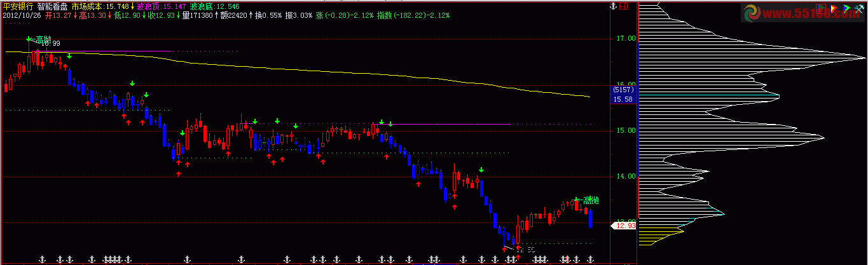Click the index value 指数(-182.22)-2.12%
Screen dimensions: 868x265
413,14
